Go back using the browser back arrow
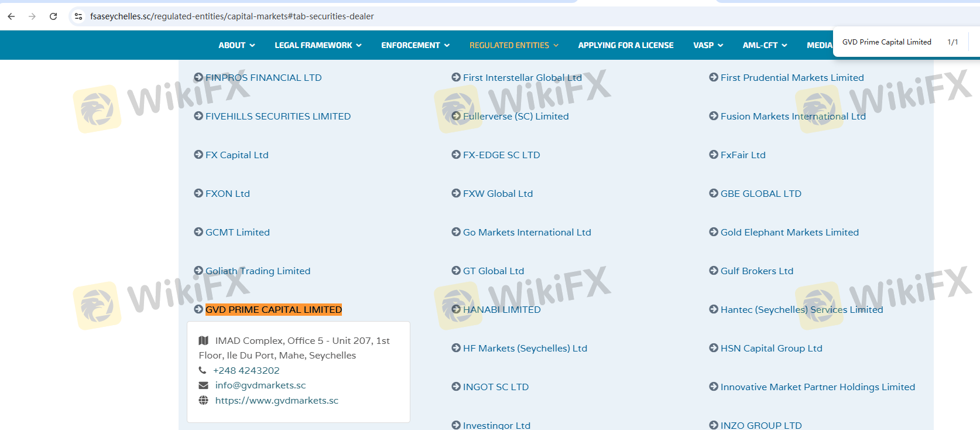 point(11,16)
